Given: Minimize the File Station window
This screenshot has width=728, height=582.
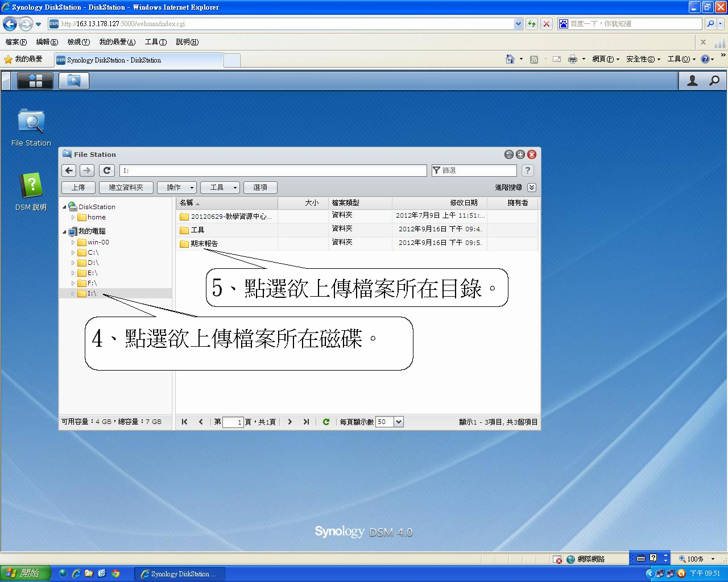Looking at the screenshot, I should click(509, 155).
